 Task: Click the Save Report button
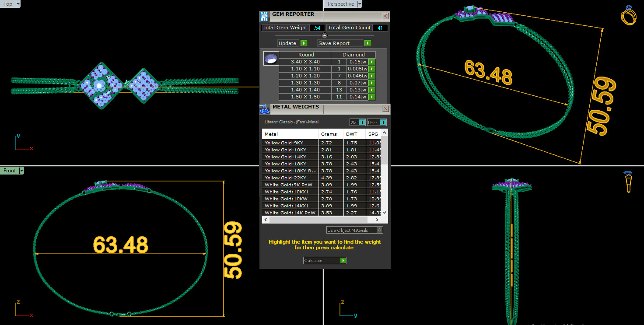[x=341, y=43]
